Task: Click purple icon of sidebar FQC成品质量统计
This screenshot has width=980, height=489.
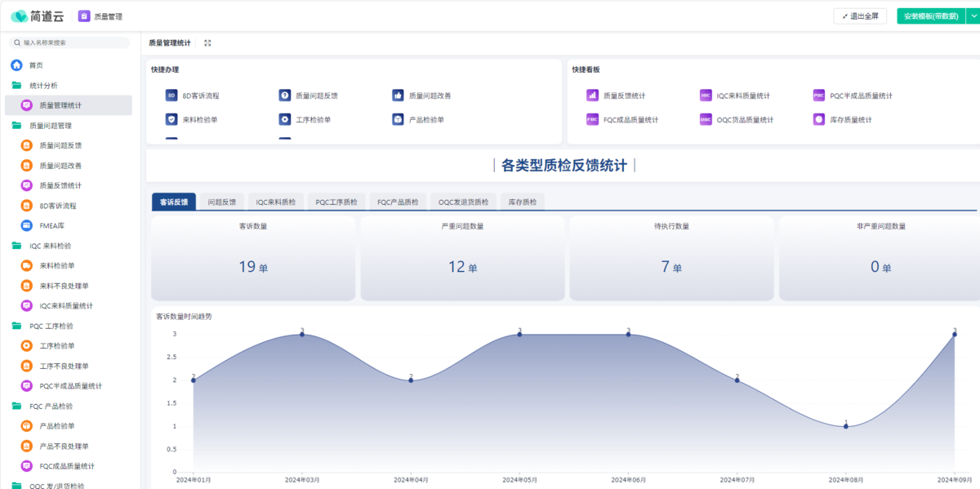Action: [x=26, y=466]
